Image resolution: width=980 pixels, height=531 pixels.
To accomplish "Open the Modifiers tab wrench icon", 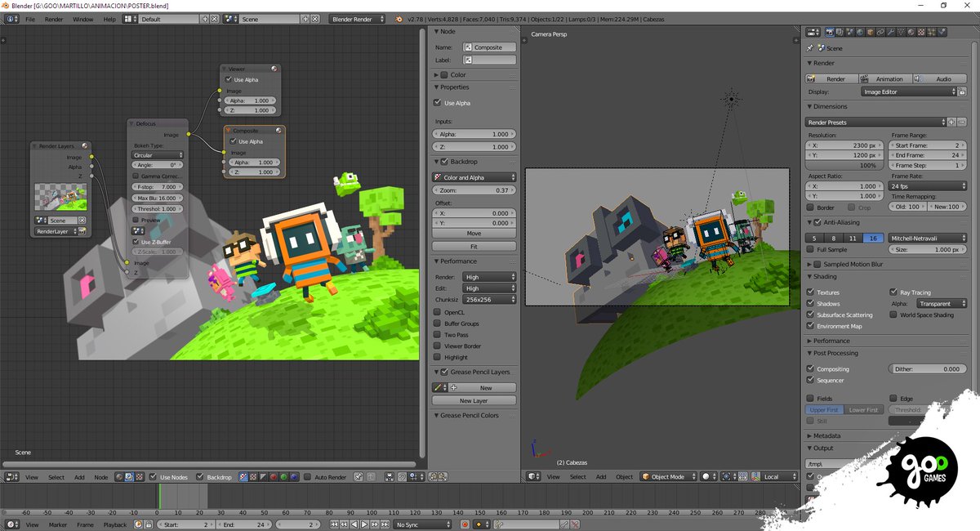I will pos(890,33).
